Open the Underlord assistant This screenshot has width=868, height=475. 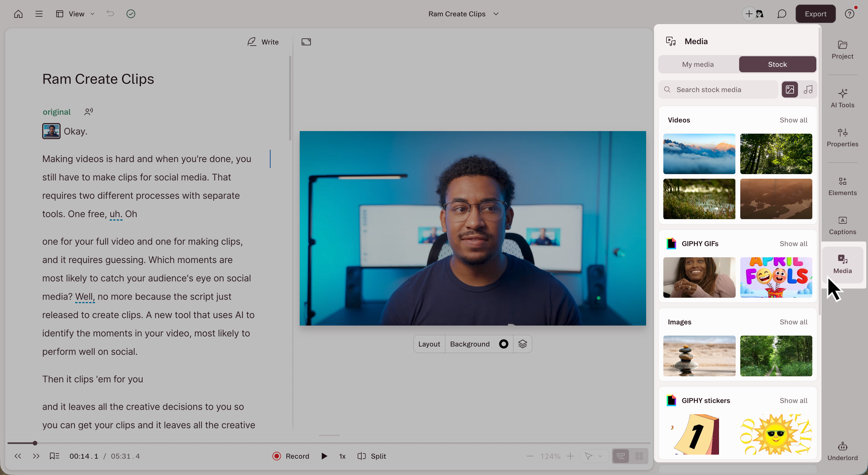coord(842,451)
